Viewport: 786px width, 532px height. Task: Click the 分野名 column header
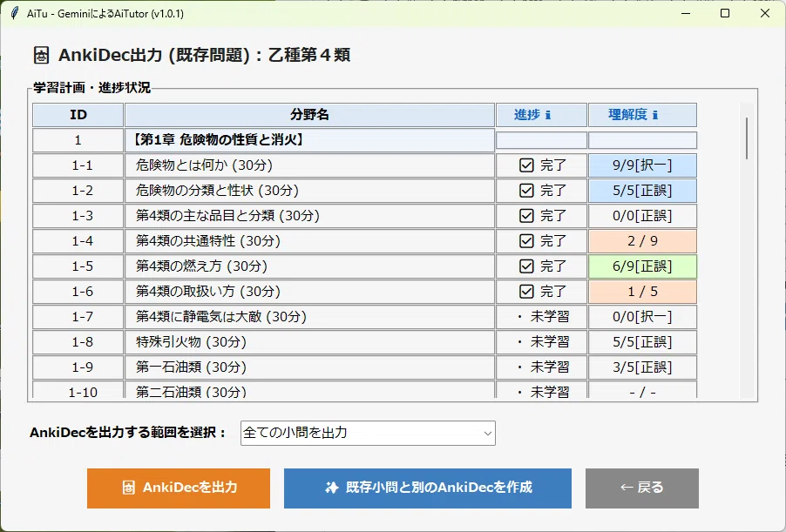[310, 115]
